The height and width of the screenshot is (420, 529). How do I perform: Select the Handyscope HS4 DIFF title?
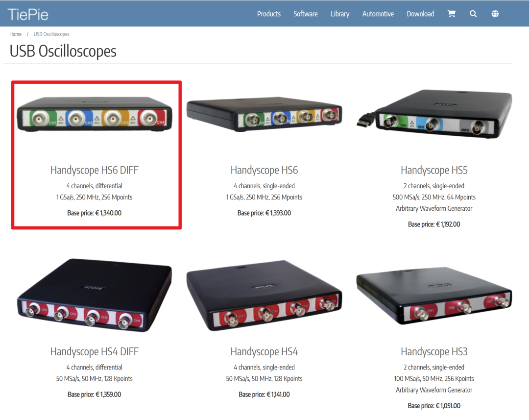(x=95, y=352)
